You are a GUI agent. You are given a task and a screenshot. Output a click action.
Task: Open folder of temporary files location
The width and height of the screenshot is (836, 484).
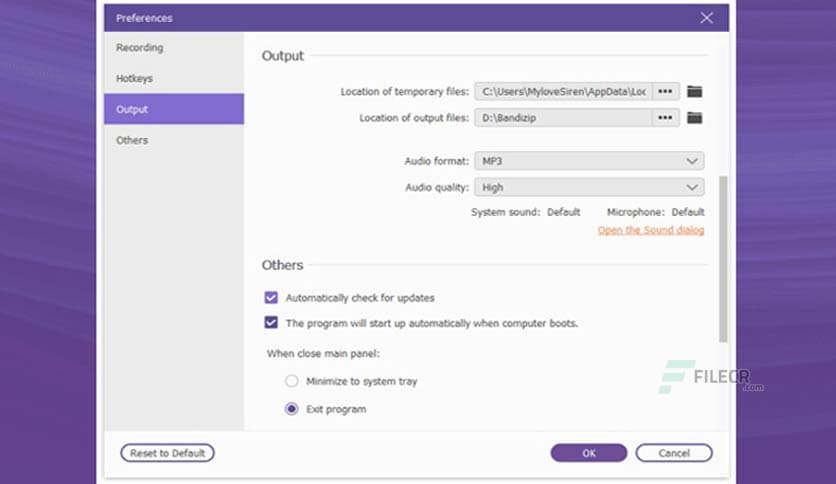pos(694,92)
